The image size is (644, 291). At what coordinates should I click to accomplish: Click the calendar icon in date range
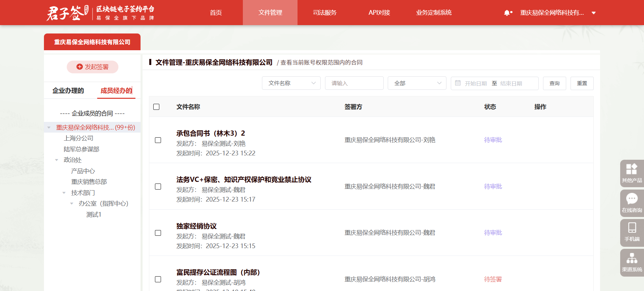pyautogui.click(x=458, y=83)
